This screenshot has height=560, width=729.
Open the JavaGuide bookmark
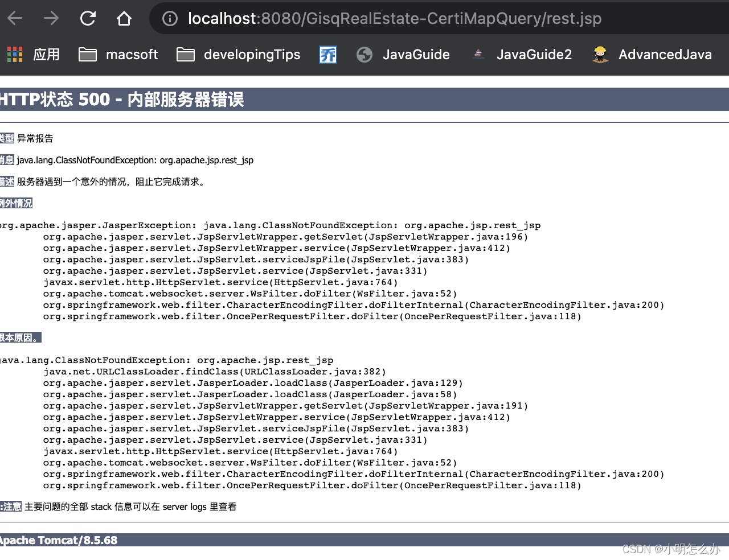(x=417, y=54)
